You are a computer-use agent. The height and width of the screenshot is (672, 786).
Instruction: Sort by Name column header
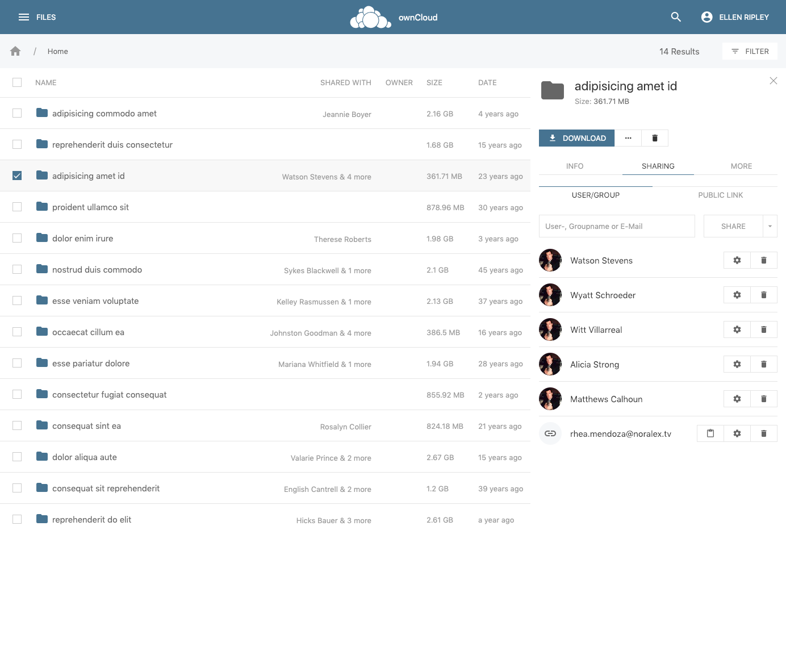[46, 82]
